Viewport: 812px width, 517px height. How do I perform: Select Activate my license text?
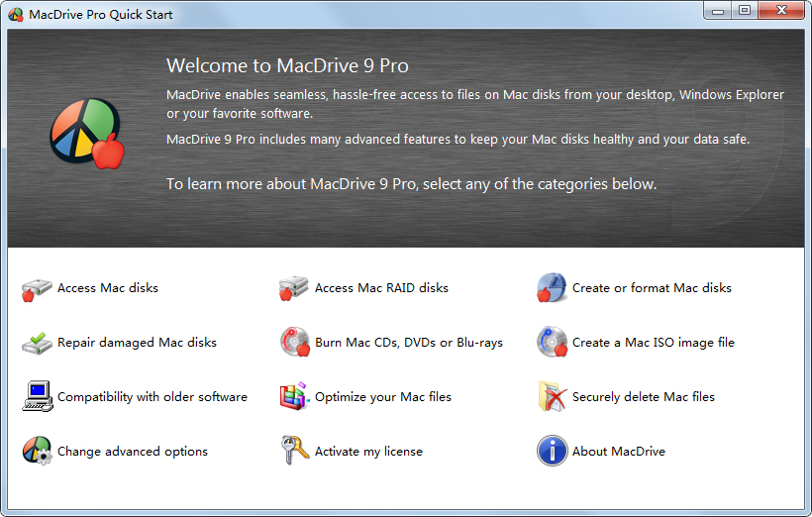(368, 452)
